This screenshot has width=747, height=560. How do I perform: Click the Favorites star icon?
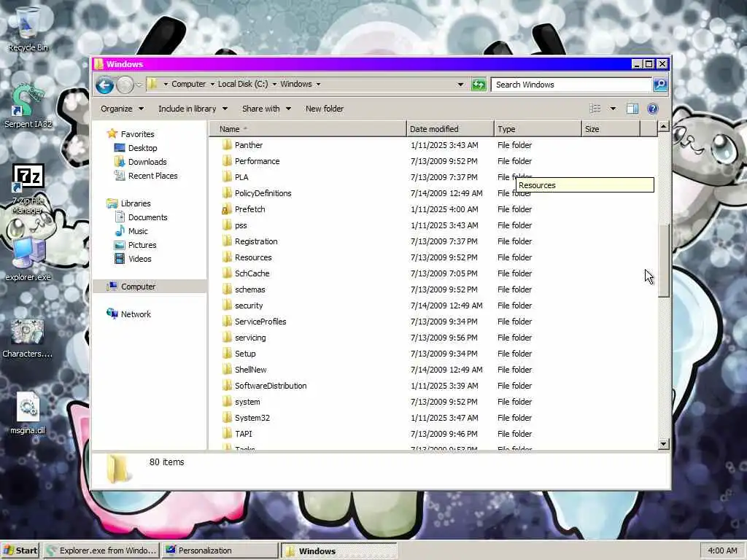[112, 134]
